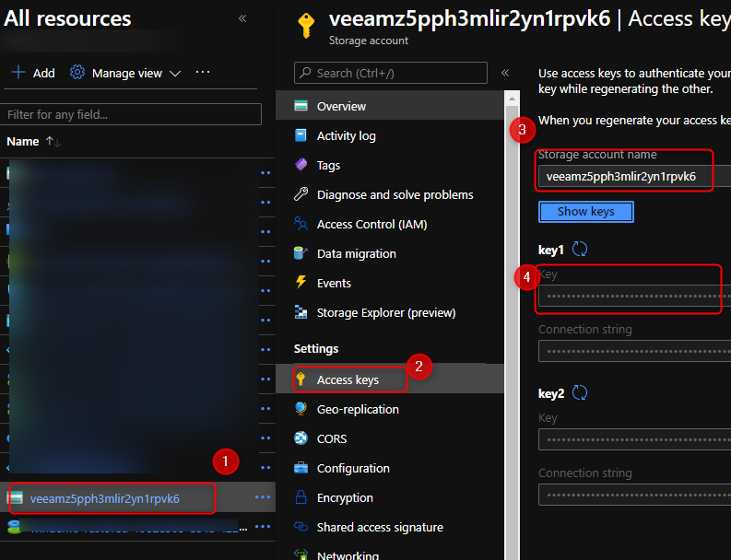Add a new resource with Add button

[33, 73]
